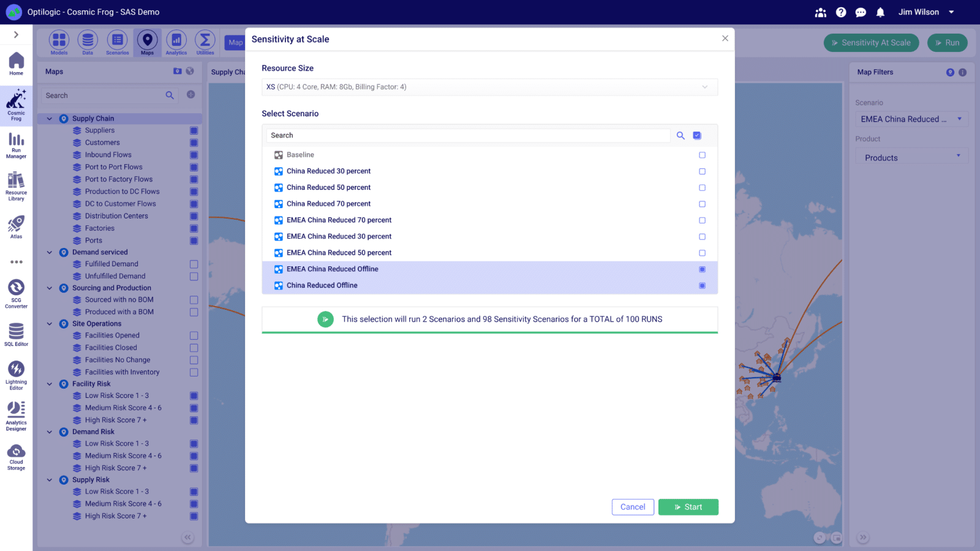Viewport: 980px width, 551px height.
Task: Collapse the Facility Risk tree group
Action: [50, 384]
